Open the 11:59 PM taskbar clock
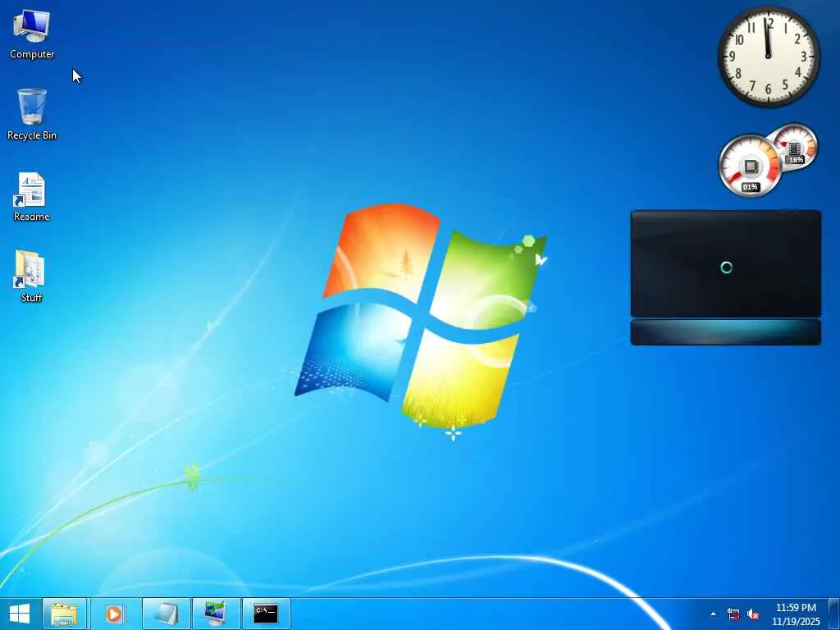840x630 pixels. coord(796,614)
